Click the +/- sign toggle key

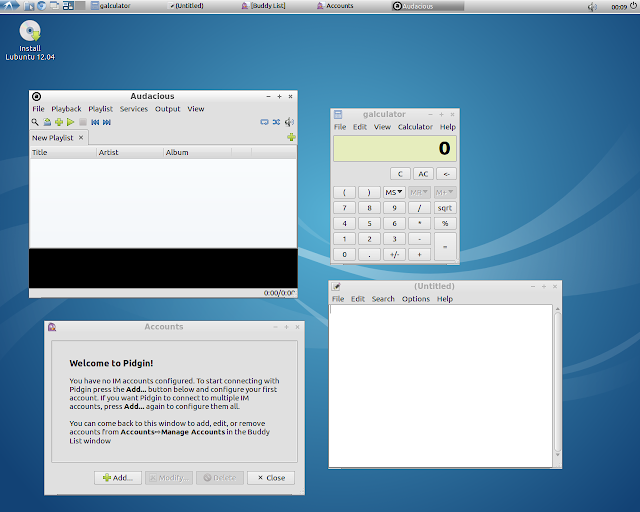[394, 254]
